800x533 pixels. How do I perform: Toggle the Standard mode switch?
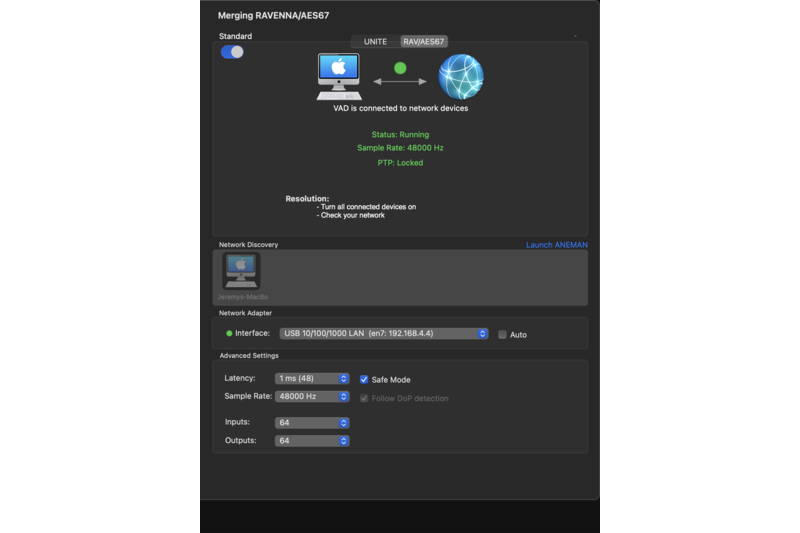(232, 52)
